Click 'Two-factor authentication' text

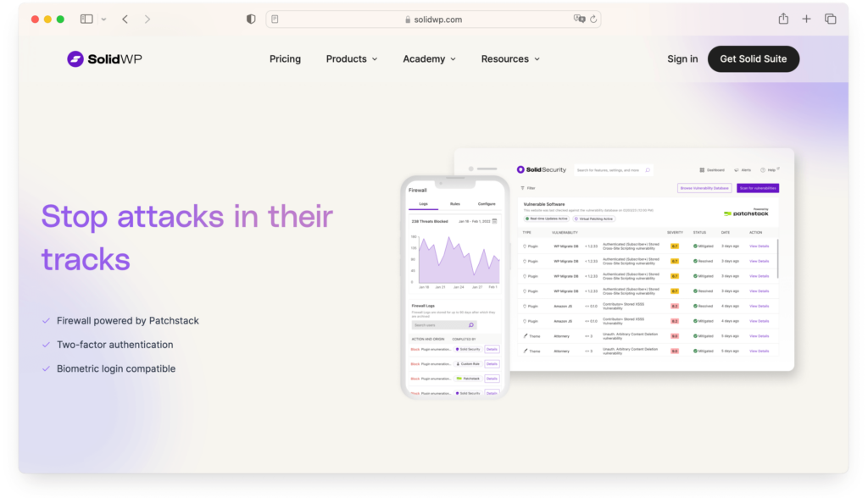pos(115,345)
